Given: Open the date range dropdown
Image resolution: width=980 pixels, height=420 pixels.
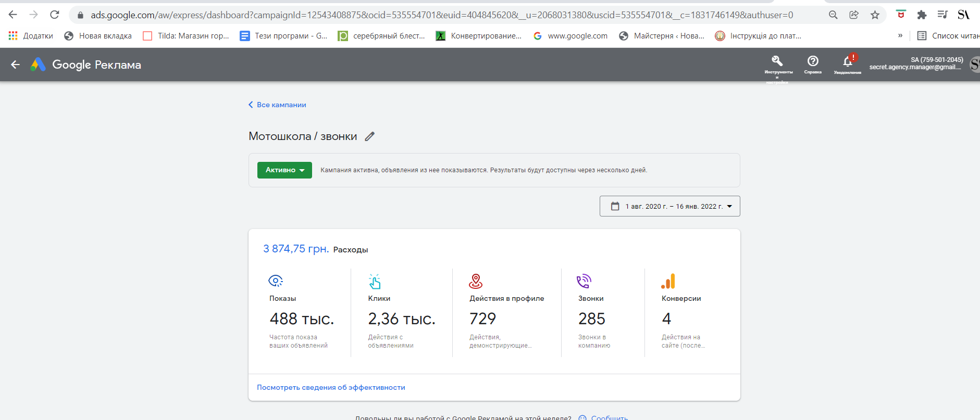Looking at the screenshot, I should tap(669, 206).
